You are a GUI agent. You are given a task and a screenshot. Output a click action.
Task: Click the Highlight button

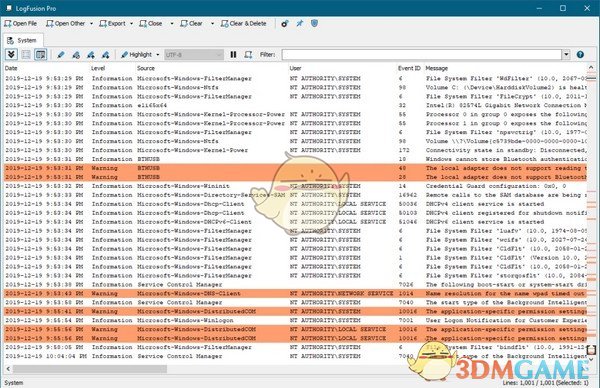pos(136,55)
